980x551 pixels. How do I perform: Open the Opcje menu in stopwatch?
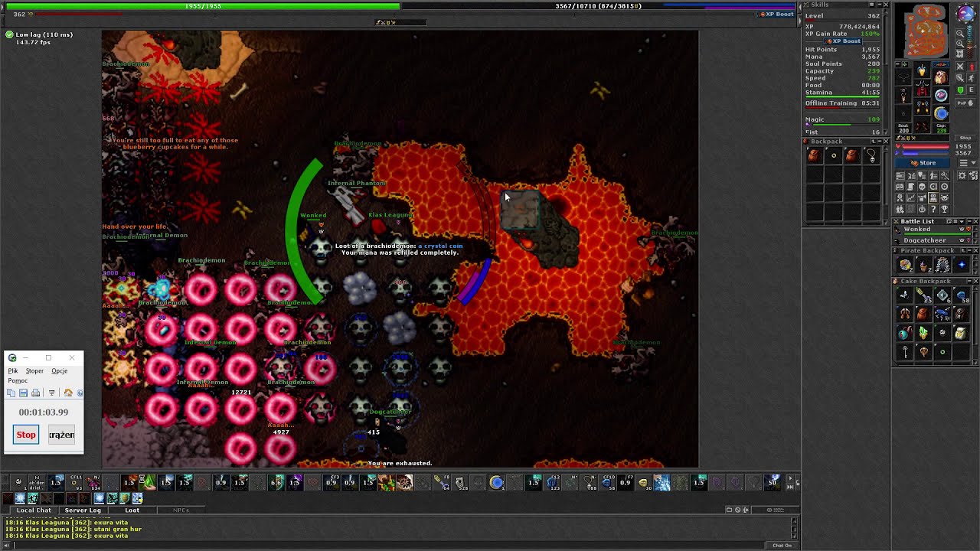click(x=59, y=371)
